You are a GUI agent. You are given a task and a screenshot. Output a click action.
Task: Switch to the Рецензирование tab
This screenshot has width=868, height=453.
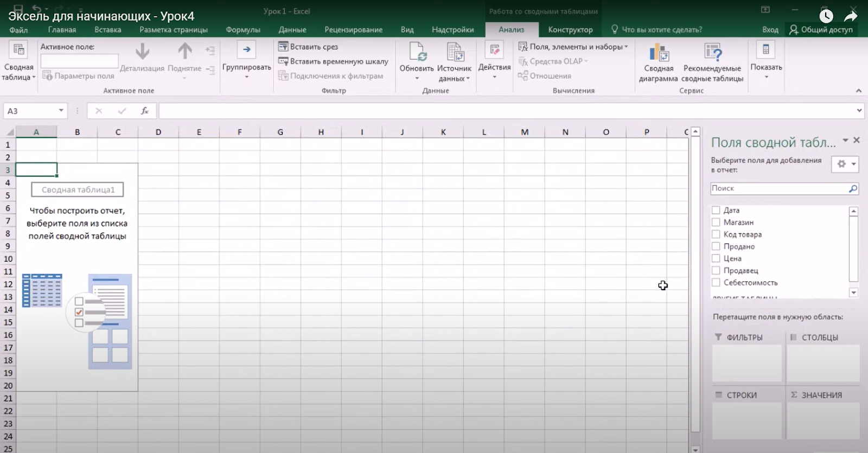(353, 30)
